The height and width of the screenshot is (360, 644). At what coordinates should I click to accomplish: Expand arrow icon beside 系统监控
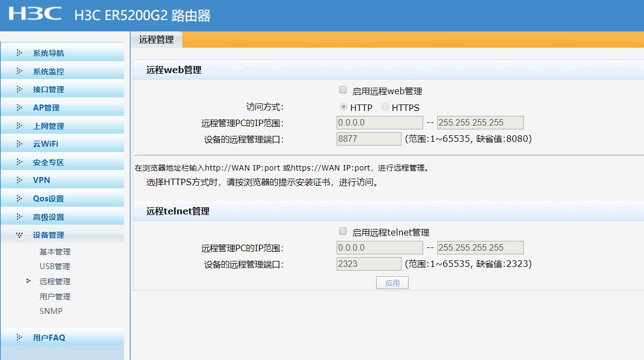[x=19, y=71]
